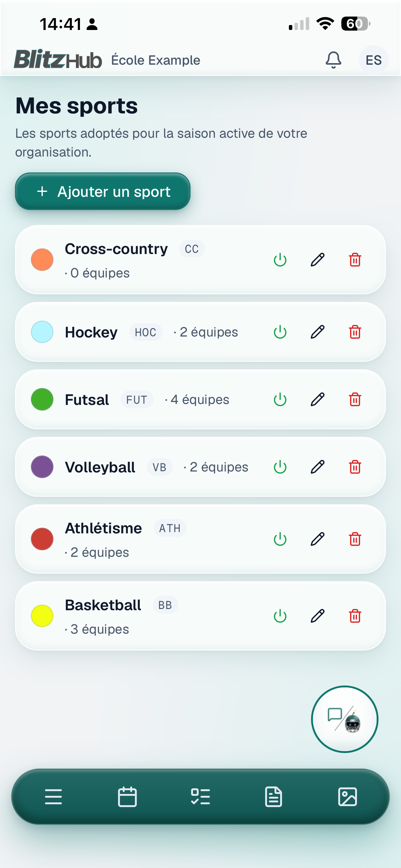Open the checklist tab in bottom bar
The width and height of the screenshot is (401, 868).
[201, 797]
